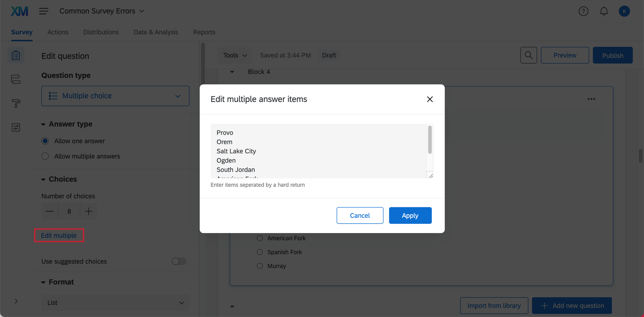Switch to the Distributions tab
This screenshot has width=644, height=317.
click(x=101, y=32)
